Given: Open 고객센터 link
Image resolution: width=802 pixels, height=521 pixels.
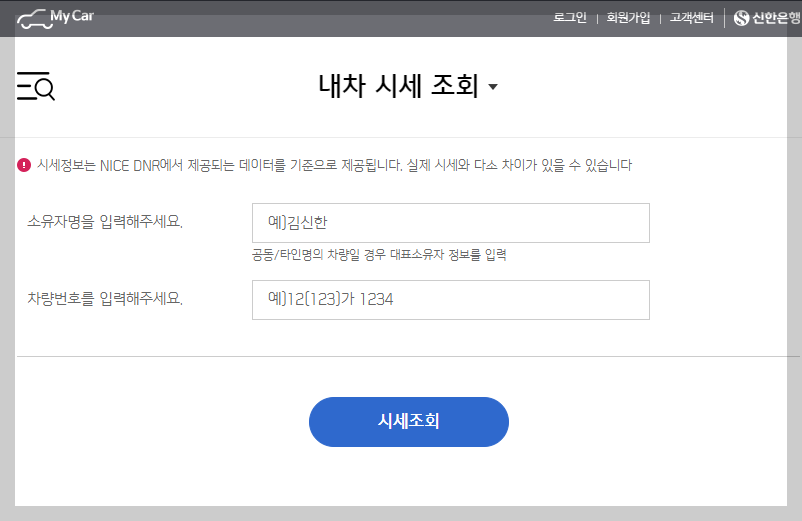Looking at the screenshot, I should pos(692,18).
